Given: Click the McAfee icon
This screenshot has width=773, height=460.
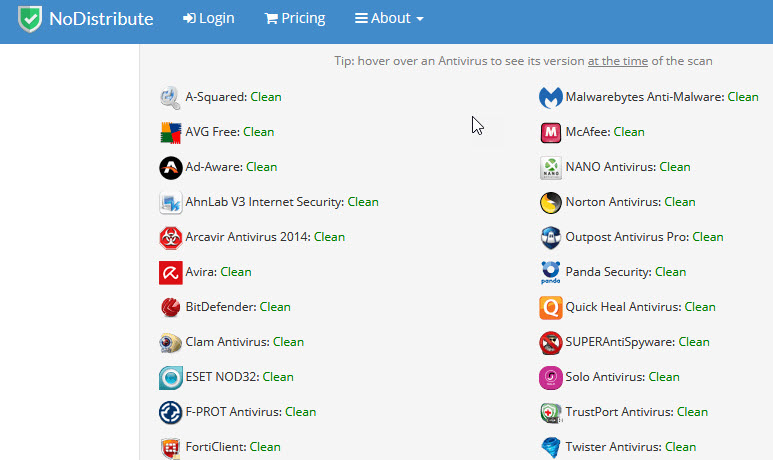Looking at the screenshot, I should pyautogui.click(x=551, y=132).
